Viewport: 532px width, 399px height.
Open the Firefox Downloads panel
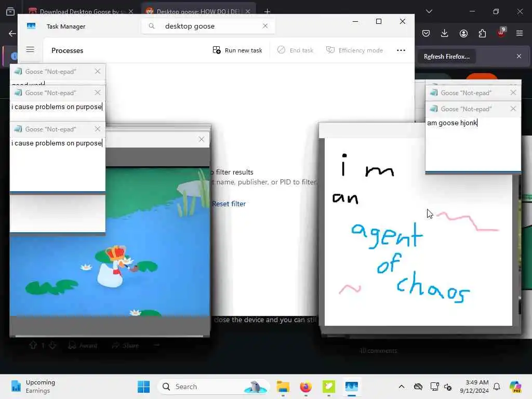point(445,33)
